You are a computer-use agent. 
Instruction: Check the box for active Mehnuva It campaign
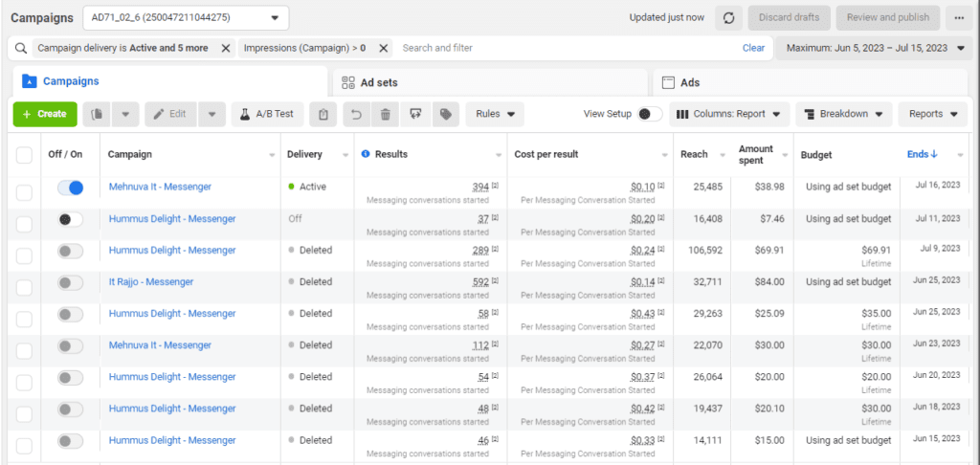(24, 193)
